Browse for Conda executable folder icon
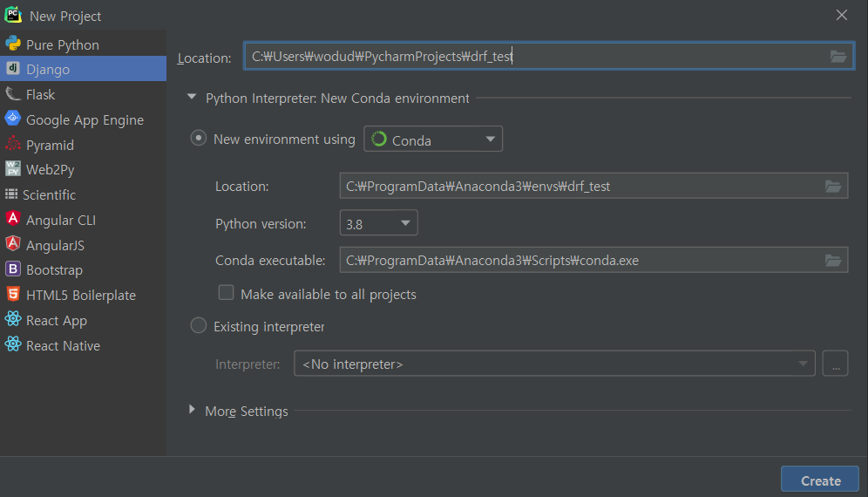This screenshot has width=868, height=497. [x=832, y=260]
